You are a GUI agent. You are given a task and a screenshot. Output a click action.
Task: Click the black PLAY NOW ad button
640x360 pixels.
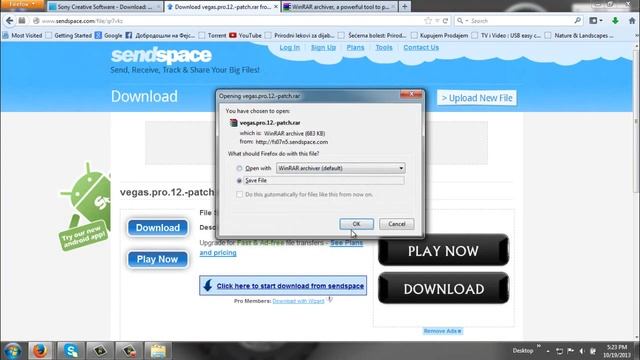443,251
